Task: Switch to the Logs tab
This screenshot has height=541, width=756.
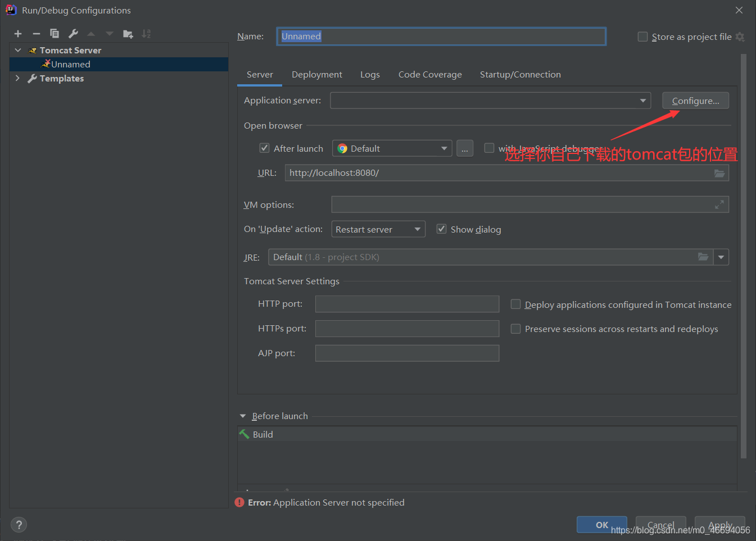Action: 370,75
